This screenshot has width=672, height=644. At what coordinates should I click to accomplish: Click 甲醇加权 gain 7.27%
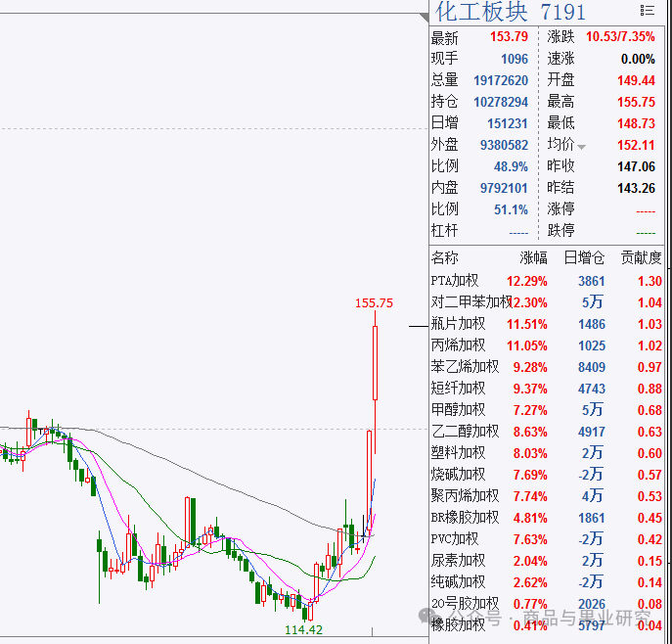coord(530,410)
